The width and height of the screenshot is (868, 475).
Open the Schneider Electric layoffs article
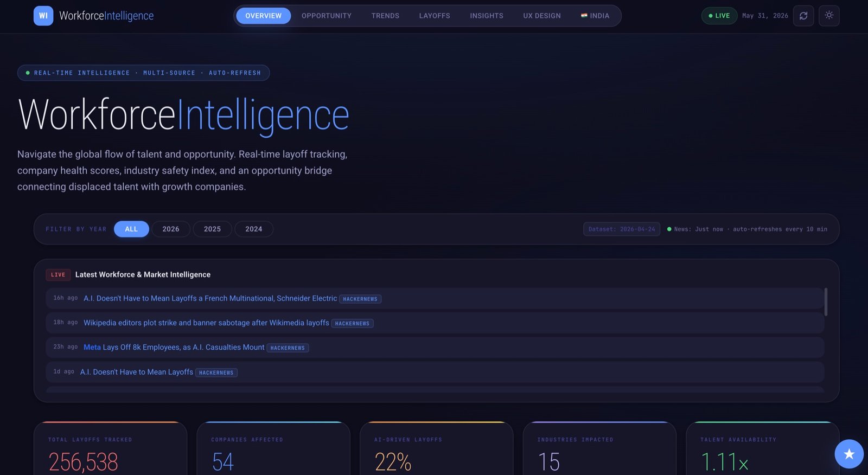click(210, 298)
